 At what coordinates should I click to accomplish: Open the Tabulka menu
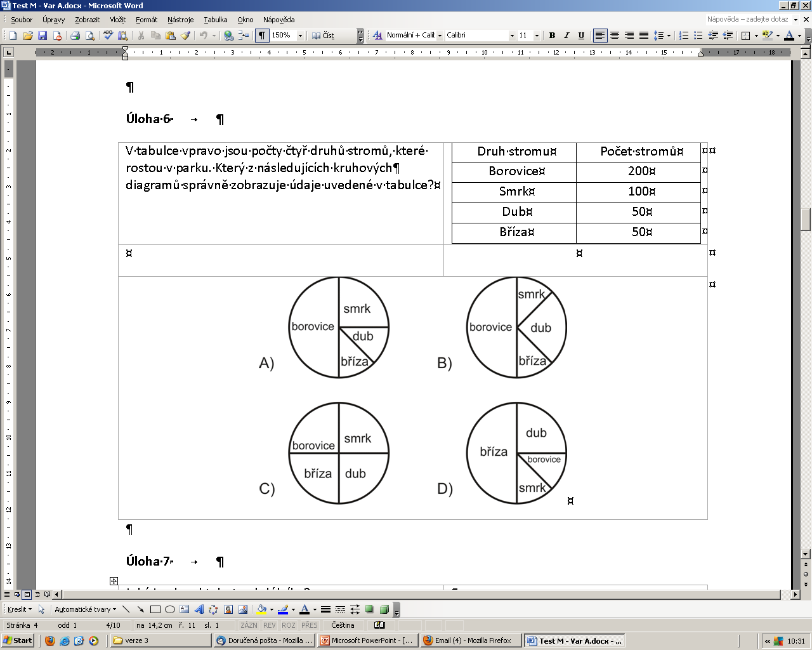(216, 20)
